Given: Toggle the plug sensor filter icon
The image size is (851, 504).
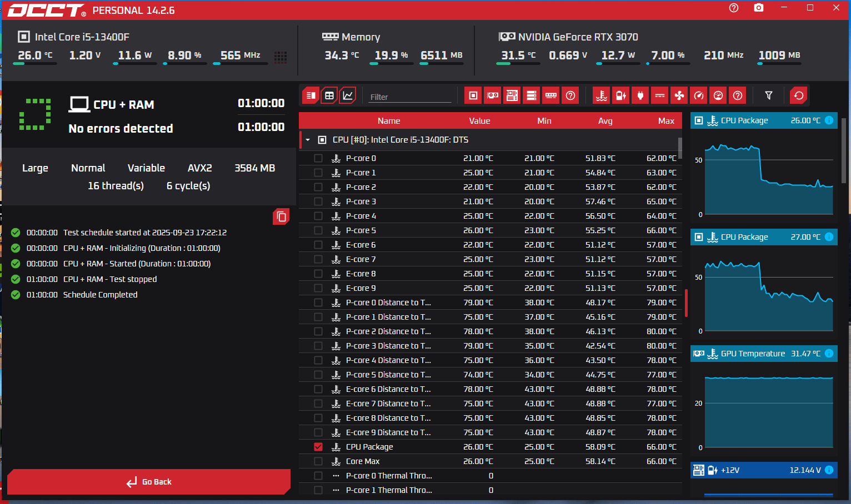Looking at the screenshot, I should coord(640,95).
